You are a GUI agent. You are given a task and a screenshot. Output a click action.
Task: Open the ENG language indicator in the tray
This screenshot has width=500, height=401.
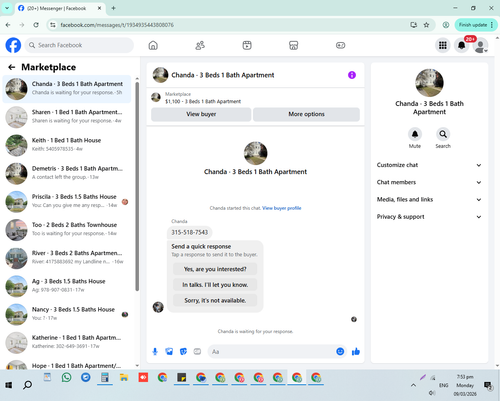pyautogui.click(x=443, y=385)
